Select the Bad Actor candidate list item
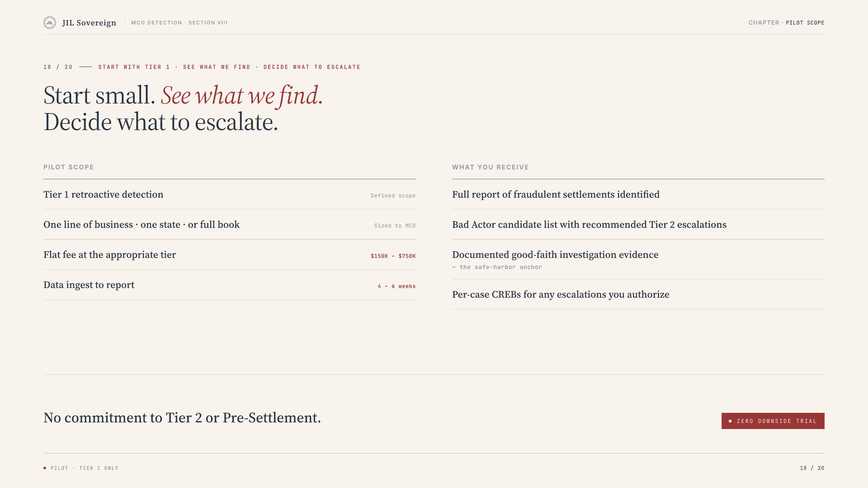 pos(589,225)
